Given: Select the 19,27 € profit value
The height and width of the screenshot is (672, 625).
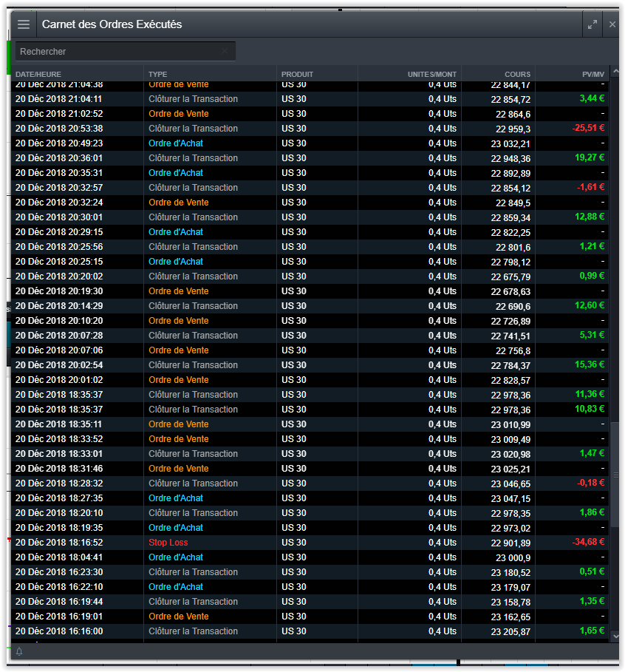Looking at the screenshot, I should pyautogui.click(x=590, y=157).
